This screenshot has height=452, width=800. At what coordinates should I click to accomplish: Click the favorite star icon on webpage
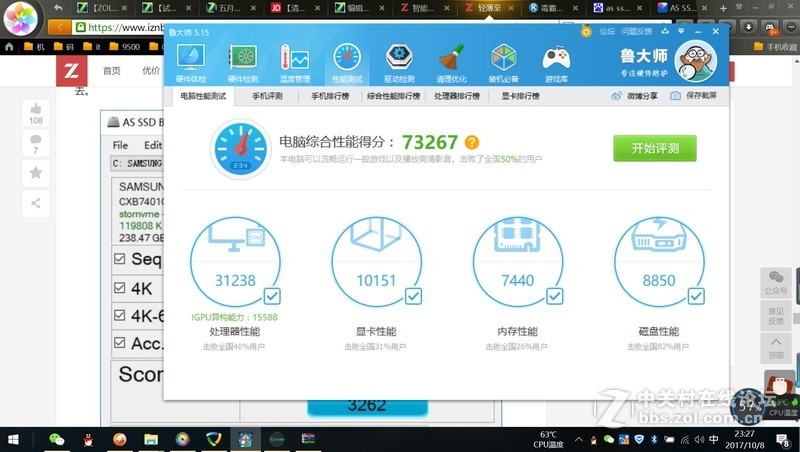click(36, 173)
